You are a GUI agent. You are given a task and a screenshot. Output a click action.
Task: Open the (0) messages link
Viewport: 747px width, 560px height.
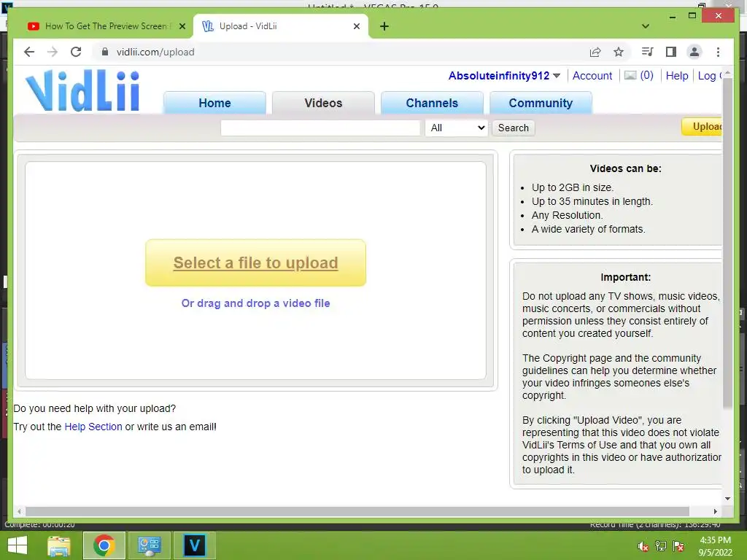(x=646, y=75)
